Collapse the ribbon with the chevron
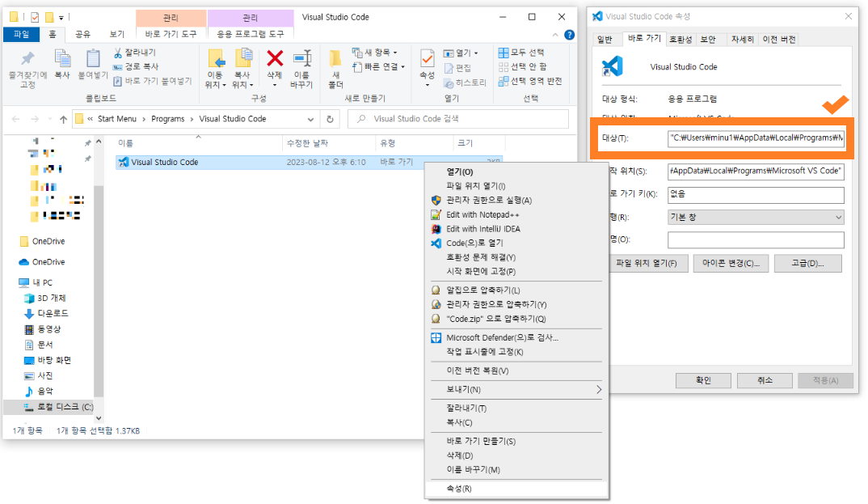This screenshot has height=504, width=868. [x=555, y=35]
